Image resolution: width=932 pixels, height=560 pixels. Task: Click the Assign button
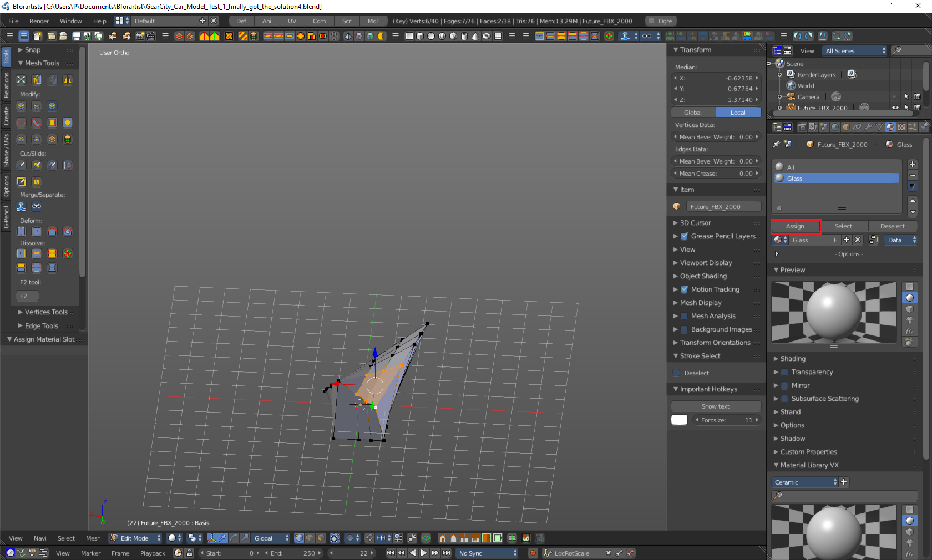point(795,226)
